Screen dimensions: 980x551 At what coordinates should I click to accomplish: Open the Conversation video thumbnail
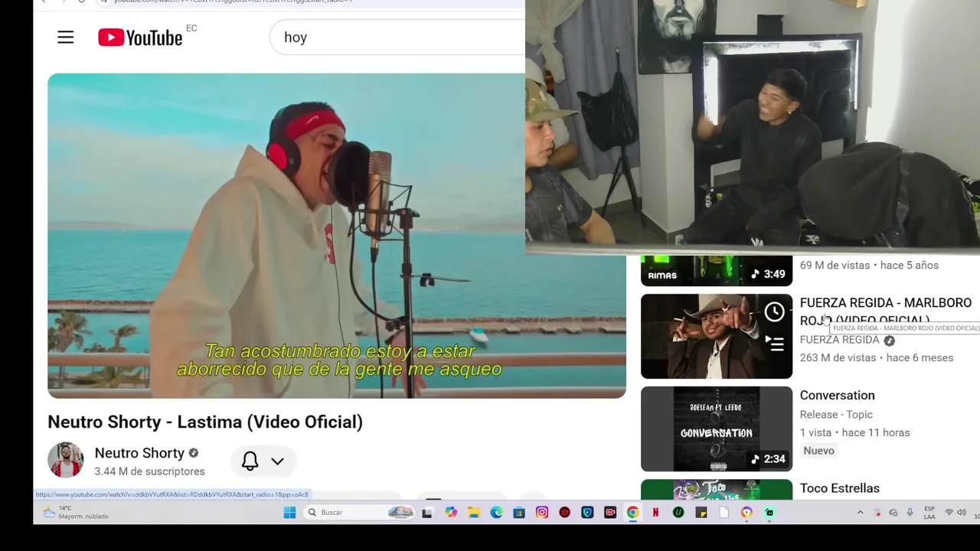click(717, 429)
